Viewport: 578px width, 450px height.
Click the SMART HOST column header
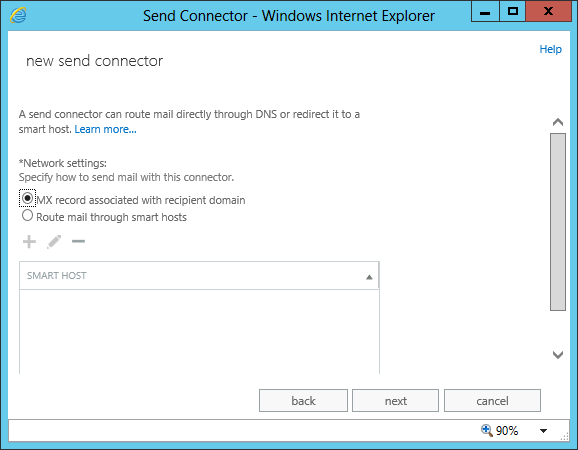click(199, 276)
